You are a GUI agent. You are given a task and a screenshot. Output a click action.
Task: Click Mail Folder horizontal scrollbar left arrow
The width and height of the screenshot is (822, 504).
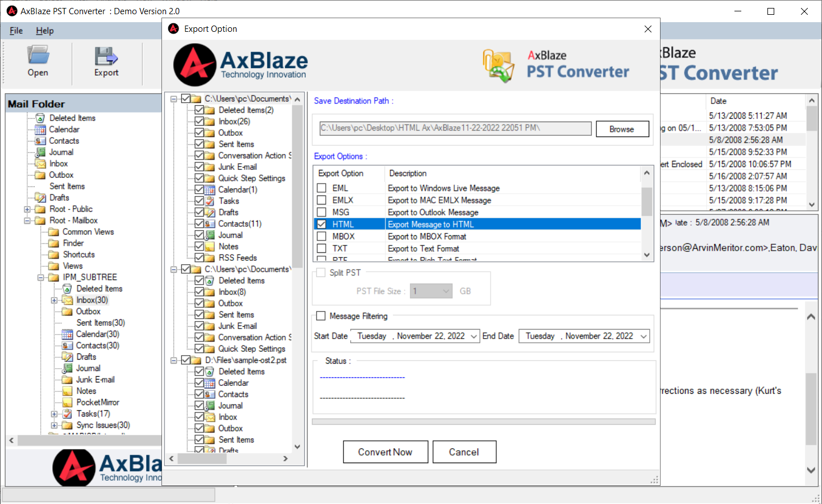(x=11, y=440)
